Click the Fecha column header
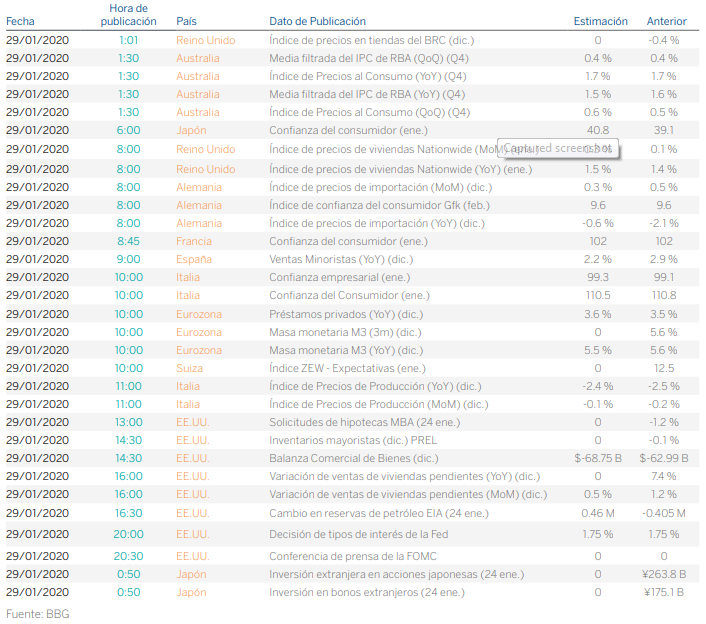Image resolution: width=706 pixels, height=624 pixels. click(x=22, y=21)
